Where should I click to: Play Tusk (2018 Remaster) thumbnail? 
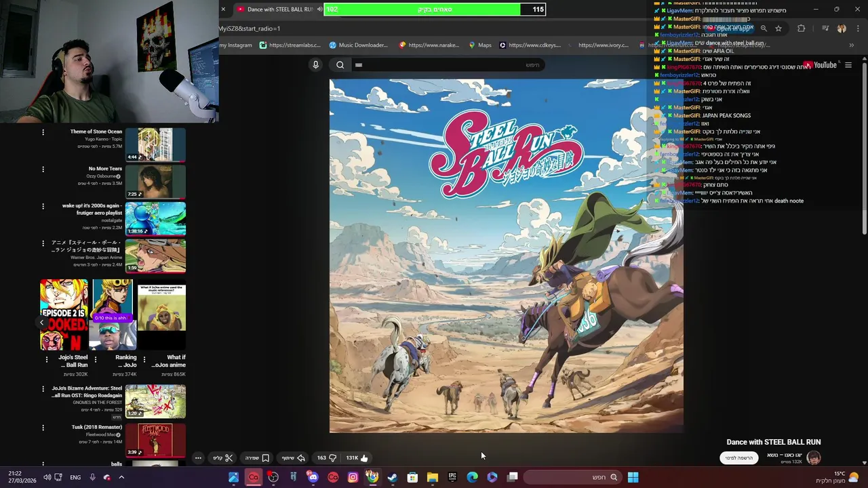click(155, 439)
